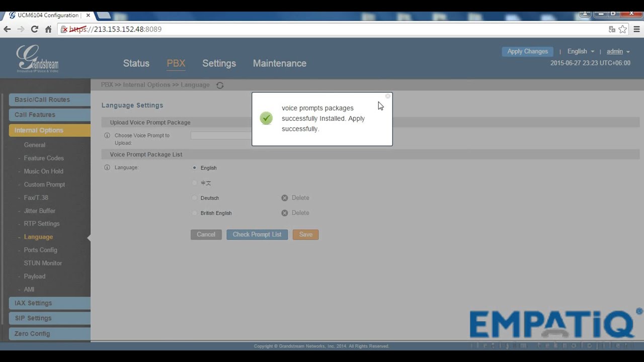The height and width of the screenshot is (362, 644).
Task: Open STUN Monitor in the sidebar
Action: [43, 263]
